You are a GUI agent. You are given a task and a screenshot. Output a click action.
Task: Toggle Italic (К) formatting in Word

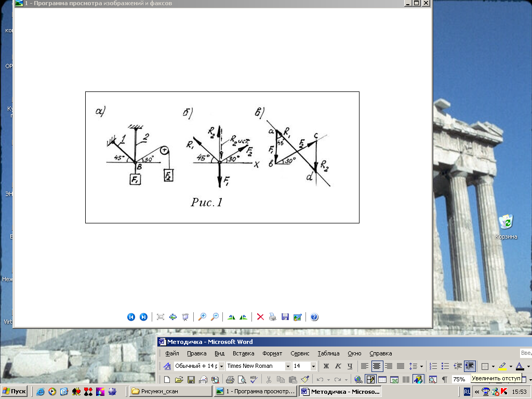tap(338, 366)
